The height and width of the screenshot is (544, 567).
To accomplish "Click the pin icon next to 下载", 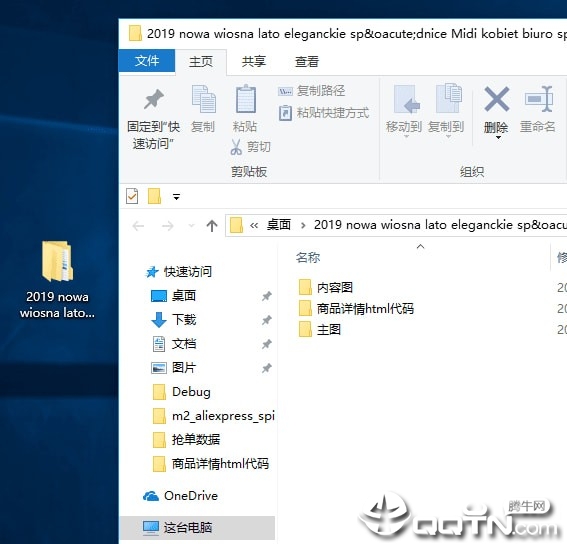I will (267, 320).
